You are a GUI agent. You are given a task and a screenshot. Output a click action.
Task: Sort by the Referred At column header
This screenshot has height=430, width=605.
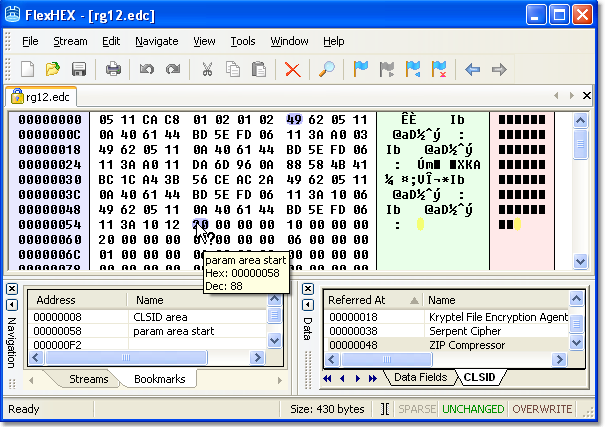click(x=373, y=300)
